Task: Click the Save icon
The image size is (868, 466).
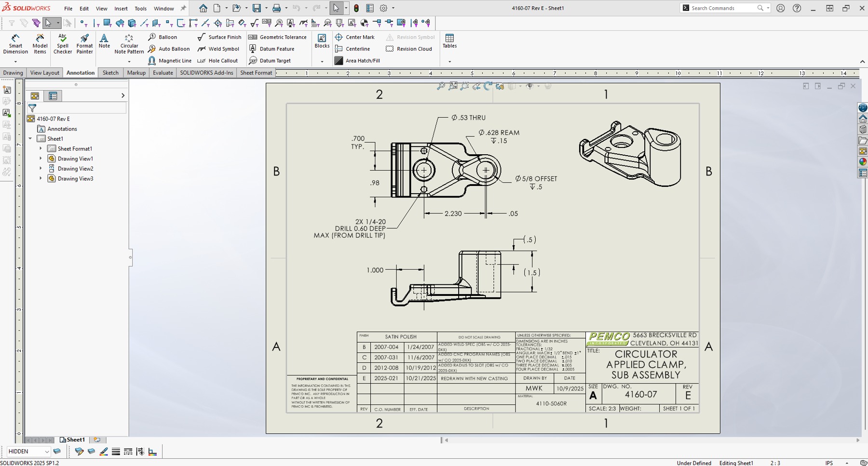Action: [257, 8]
